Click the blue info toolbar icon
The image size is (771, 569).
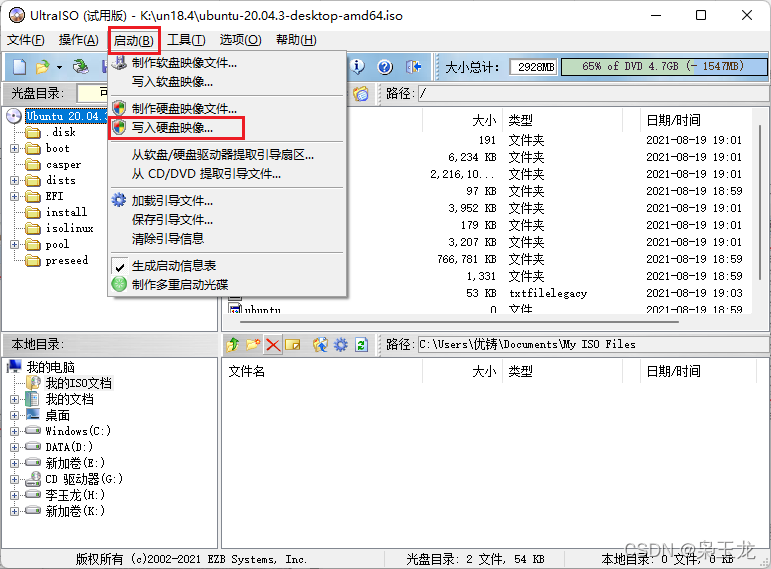coord(357,66)
